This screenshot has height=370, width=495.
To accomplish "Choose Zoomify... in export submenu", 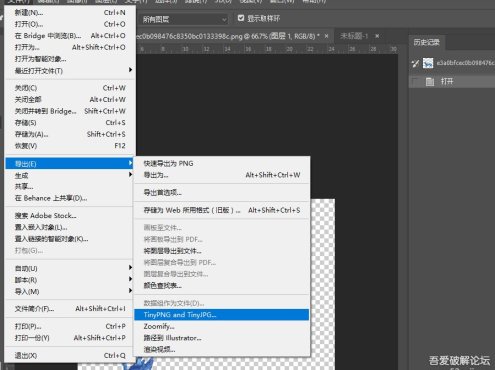I will coord(222,326).
